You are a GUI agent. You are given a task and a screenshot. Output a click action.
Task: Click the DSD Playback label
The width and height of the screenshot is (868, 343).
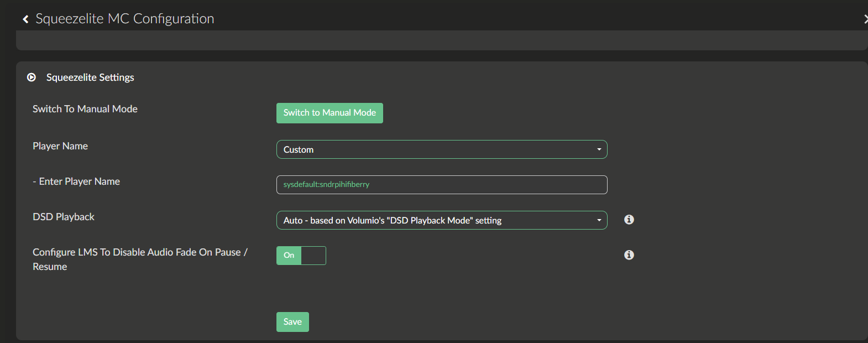(64, 217)
